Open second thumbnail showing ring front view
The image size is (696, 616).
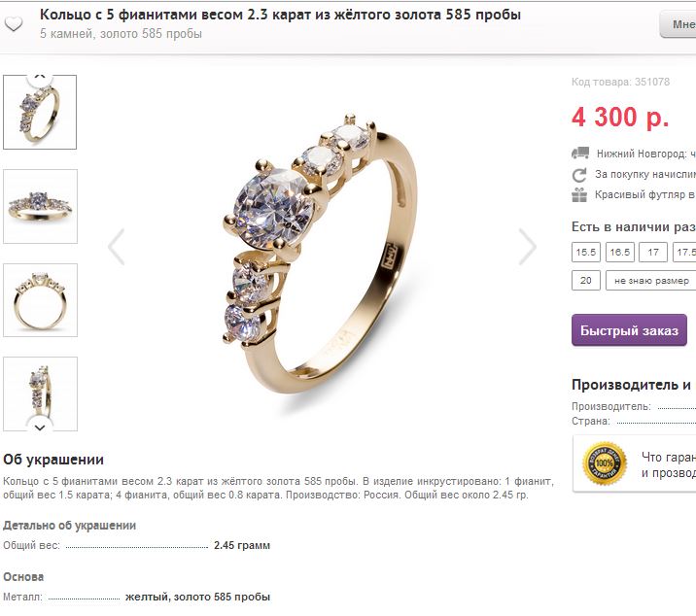tap(41, 206)
